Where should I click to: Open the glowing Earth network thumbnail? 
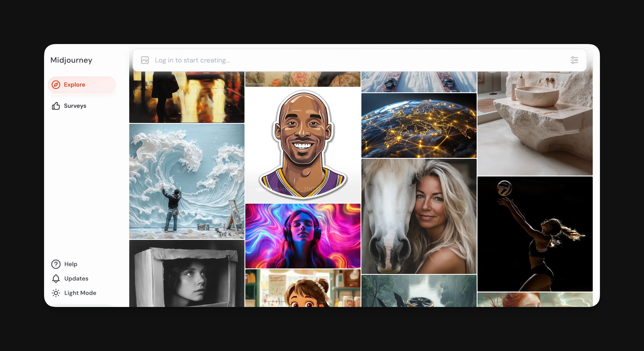click(x=419, y=125)
